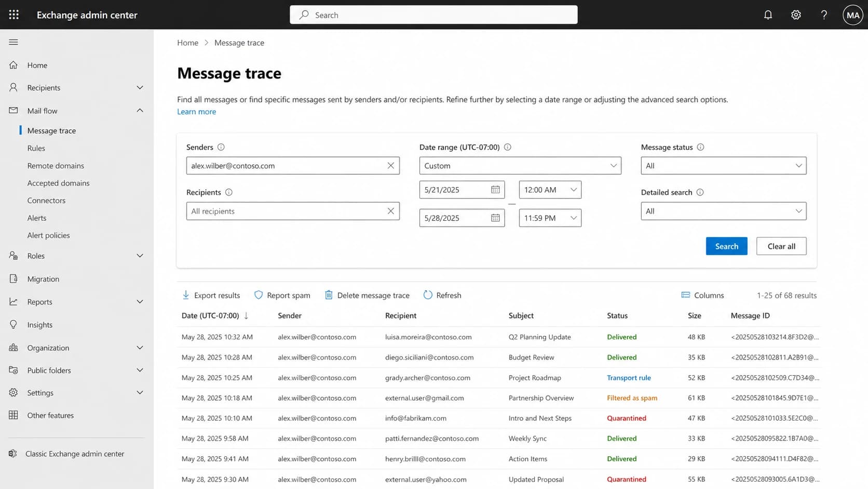Expand the Roles nav section chevron

[x=140, y=255]
